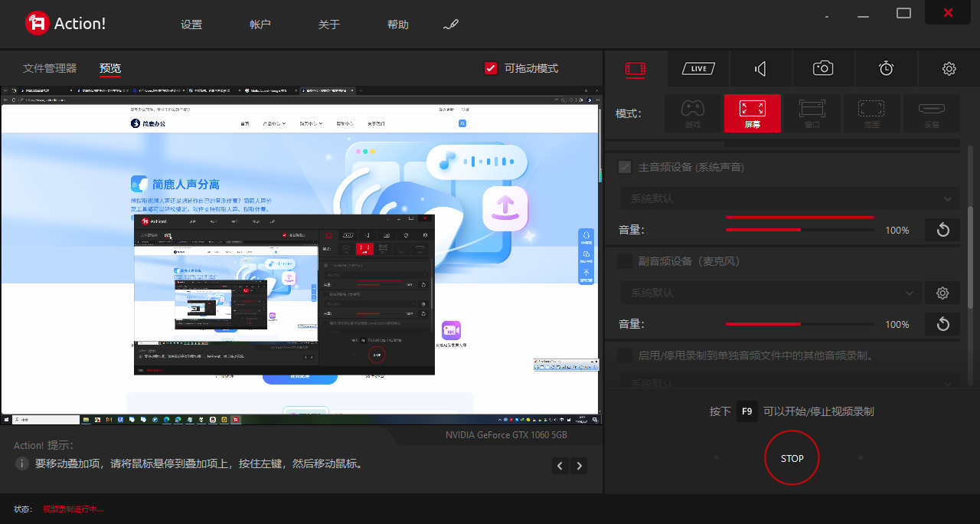Viewport: 980px width, 524px height.
Task: Open the video recording tab icon
Action: click(x=635, y=69)
